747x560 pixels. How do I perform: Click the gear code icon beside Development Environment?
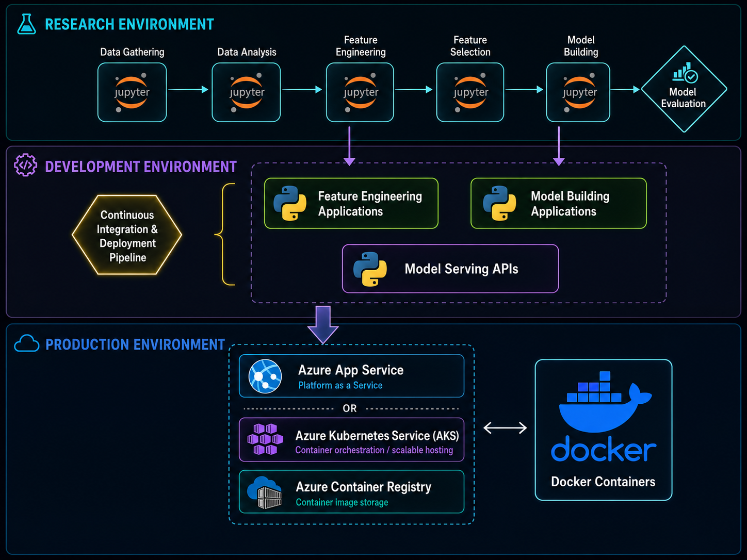pyautogui.click(x=26, y=166)
